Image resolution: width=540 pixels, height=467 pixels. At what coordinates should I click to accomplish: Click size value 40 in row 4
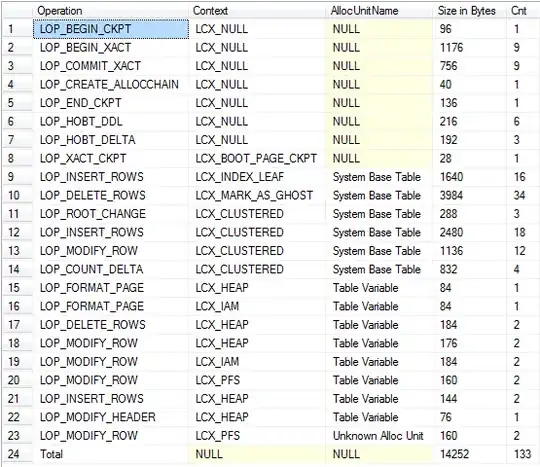click(x=445, y=84)
